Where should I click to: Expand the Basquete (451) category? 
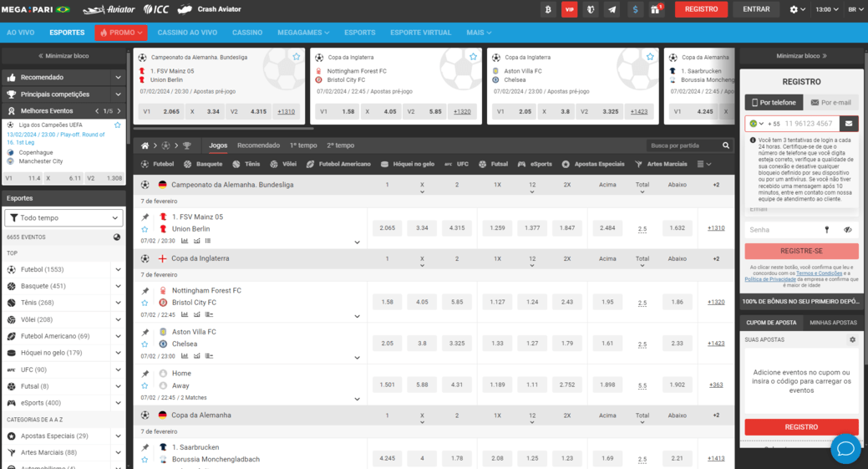(118, 286)
